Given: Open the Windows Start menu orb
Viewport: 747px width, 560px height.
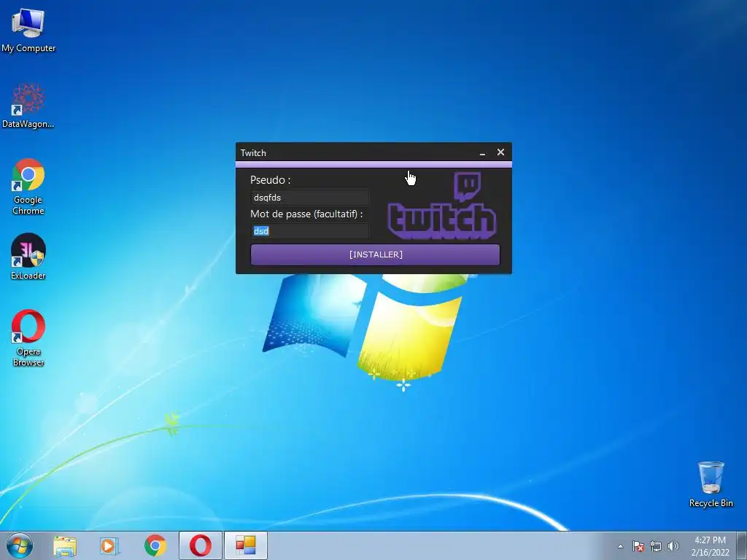Looking at the screenshot, I should [x=20, y=545].
